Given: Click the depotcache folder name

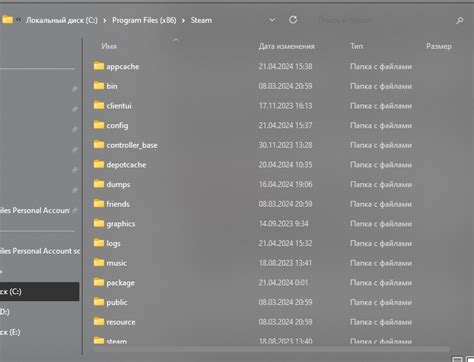Looking at the screenshot, I should click(126, 165).
